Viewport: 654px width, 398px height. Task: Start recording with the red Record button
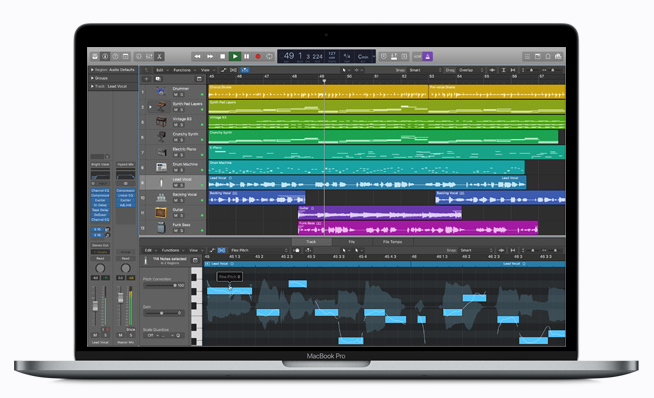258,56
